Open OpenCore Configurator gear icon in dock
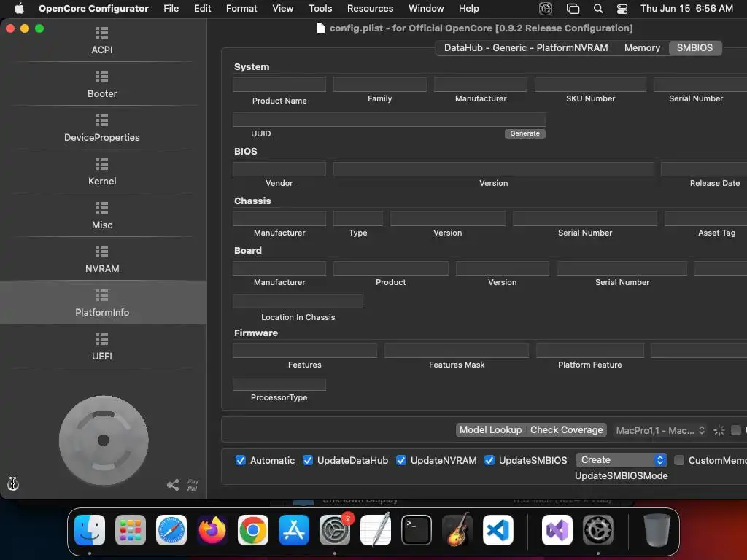This screenshot has height=560, width=747. (x=598, y=530)
